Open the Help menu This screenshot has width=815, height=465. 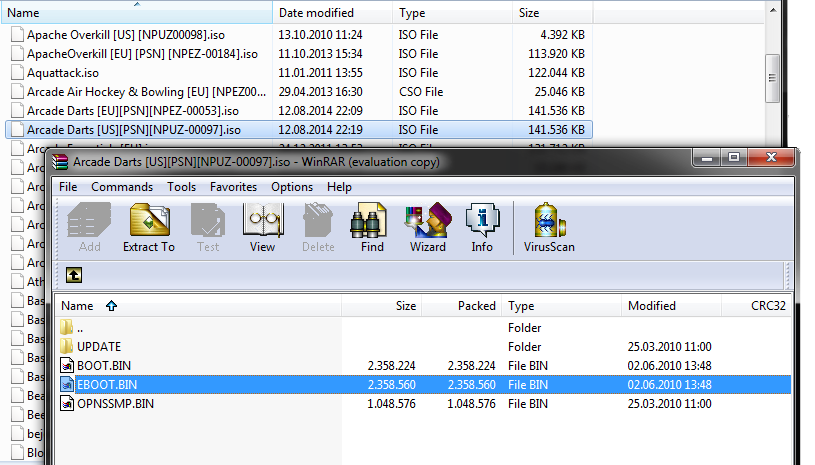(x=339, y=187)
